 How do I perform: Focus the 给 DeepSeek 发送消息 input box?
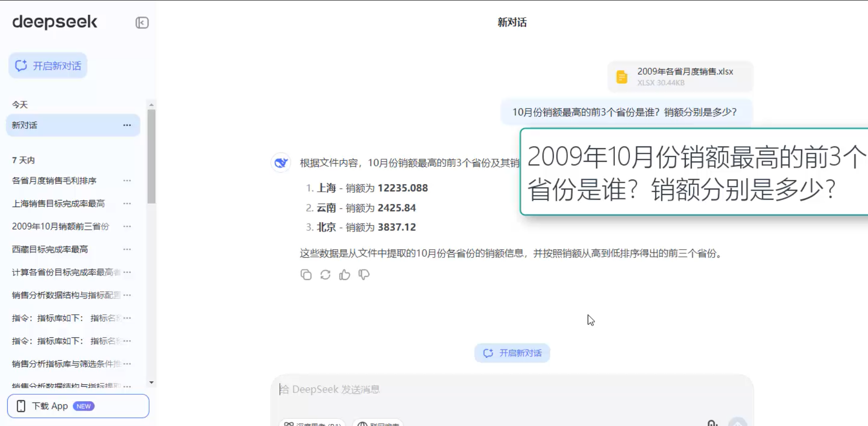[x=512, y=389]
